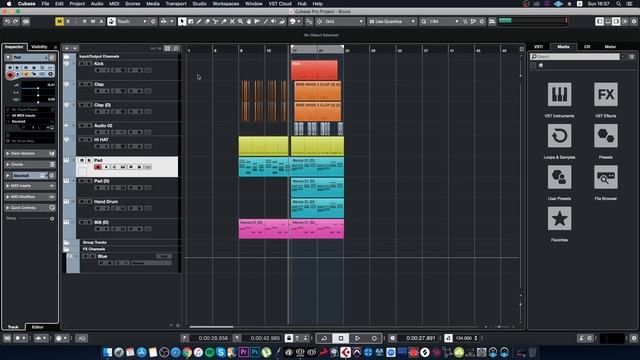Click Pro Tools-style Cubase dock icon
This screenshot has width=640, height=360.
pyautogui.click(x=345, y=352)
